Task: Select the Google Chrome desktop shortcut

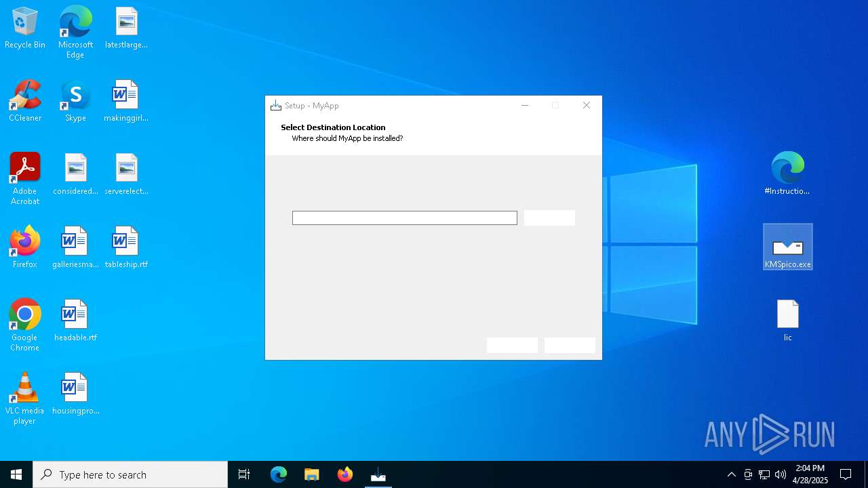Action: coord(25,325)
